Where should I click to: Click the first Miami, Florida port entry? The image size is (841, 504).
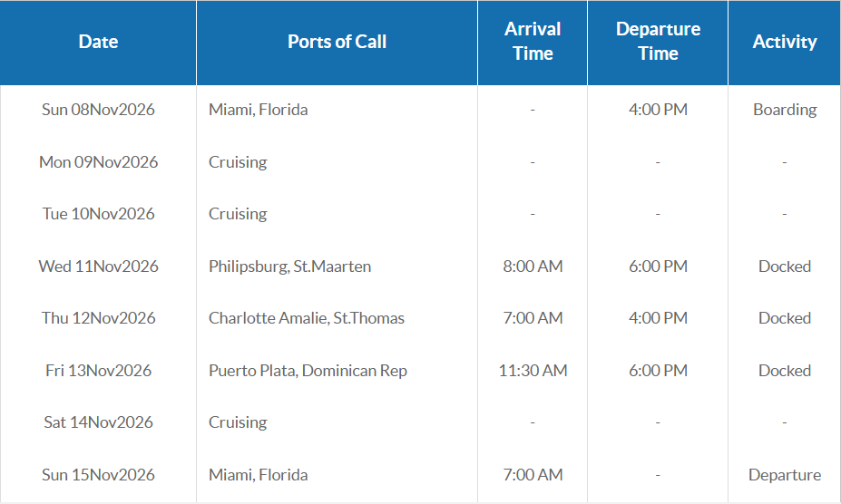pos(259,110)
